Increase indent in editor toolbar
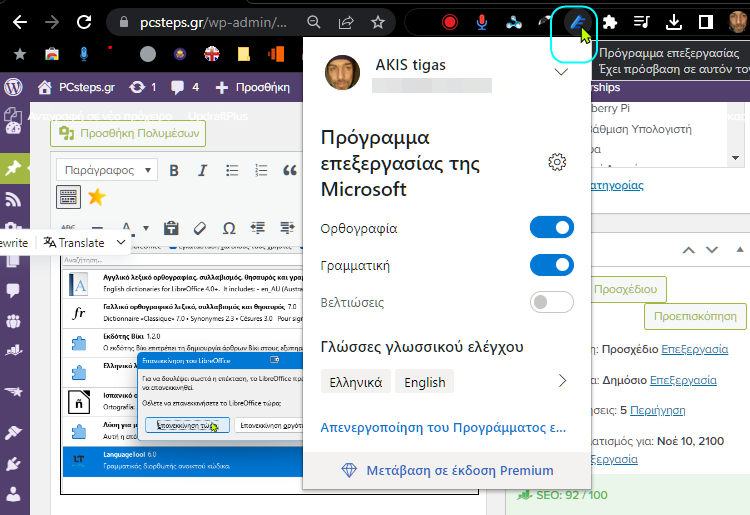 (x=287, y=228)
